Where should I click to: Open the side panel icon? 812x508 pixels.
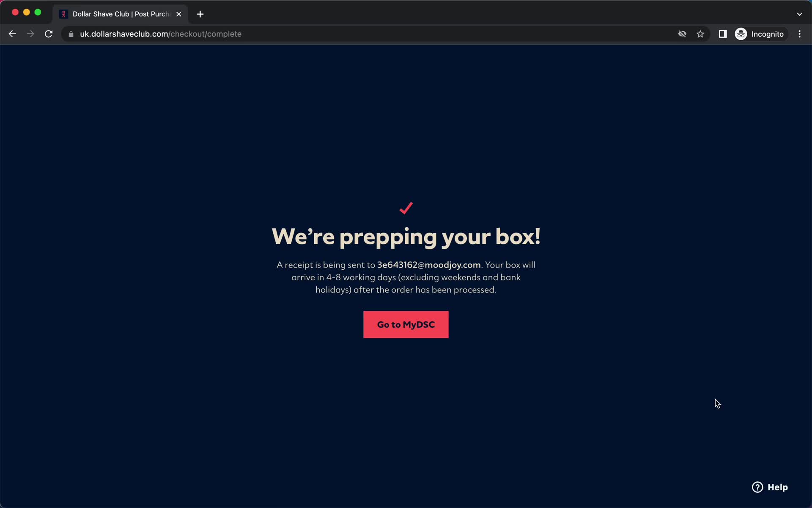coord(723,34)
